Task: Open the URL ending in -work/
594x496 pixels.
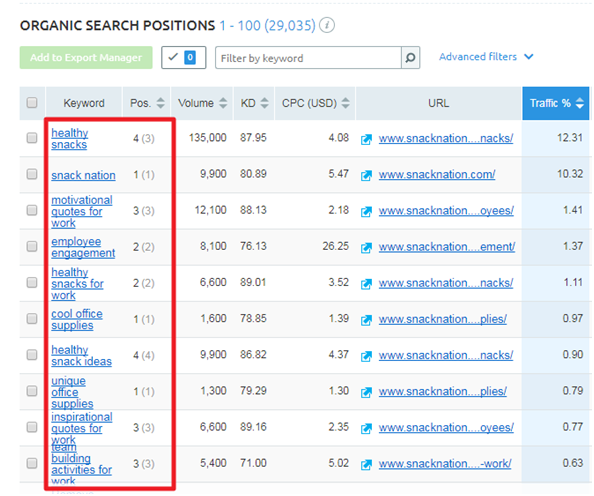Action: [445, 464]
